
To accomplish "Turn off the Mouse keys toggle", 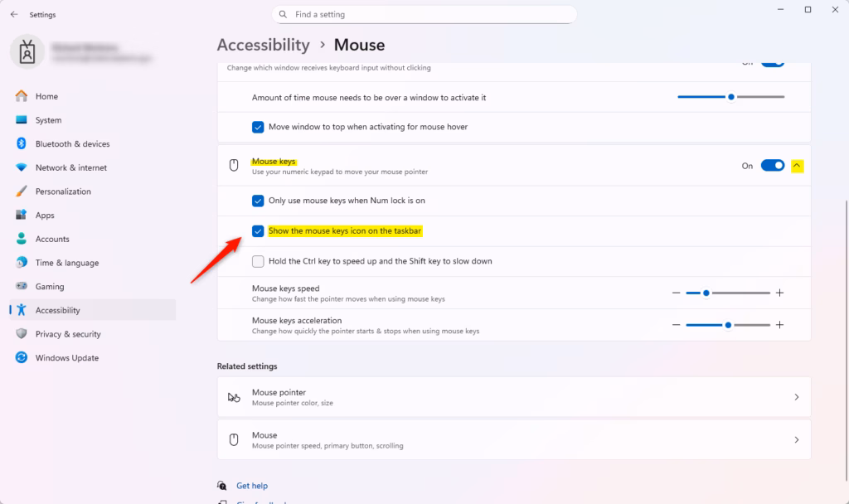I will 772,166.
